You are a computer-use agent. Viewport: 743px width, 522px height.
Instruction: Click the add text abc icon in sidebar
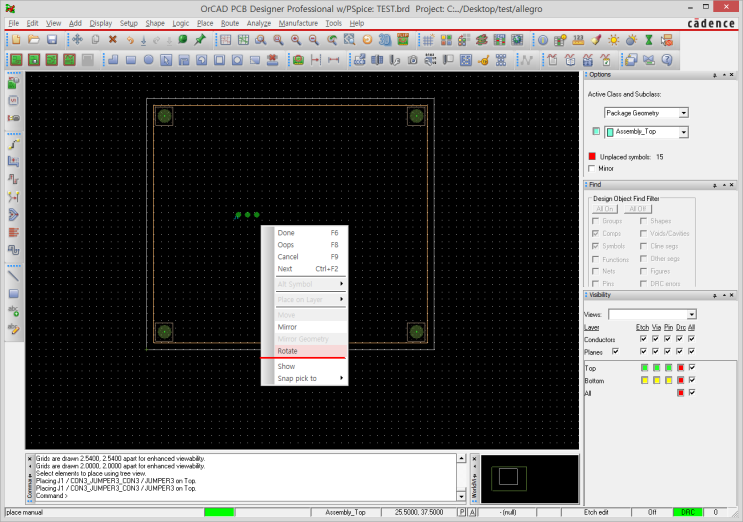(14, 311)
